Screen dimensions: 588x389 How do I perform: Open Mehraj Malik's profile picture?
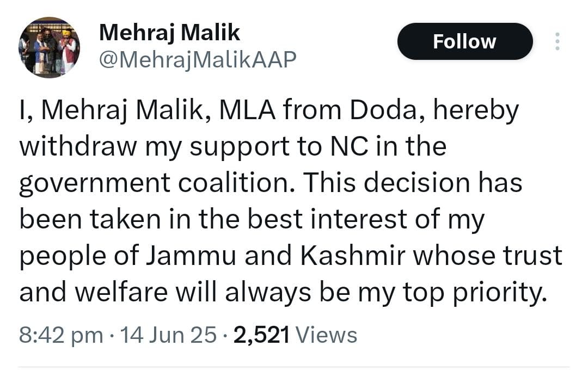pos(49,47)
